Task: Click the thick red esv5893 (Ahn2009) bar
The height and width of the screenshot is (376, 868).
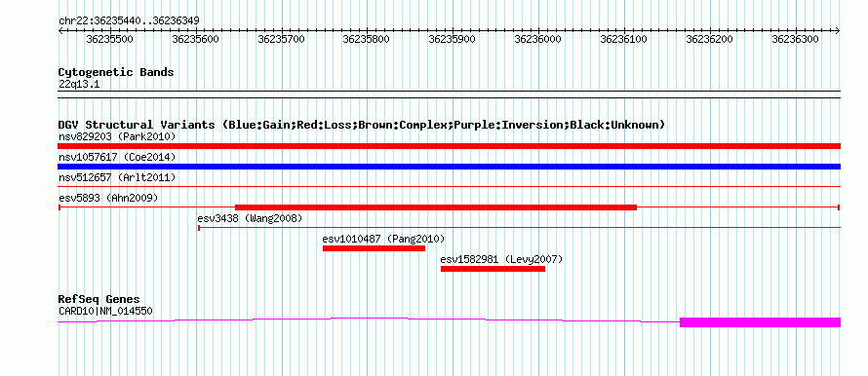Action: (x=436, y=207)
